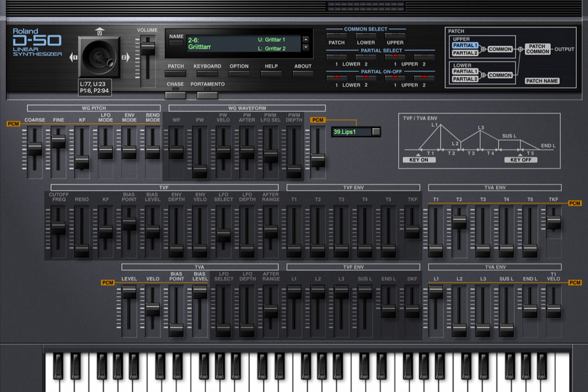Image resolution: width=588 pixels, height=392 pixels.
Task: Toggle Lower partial 1 under Partial On-Off
Action: pyautogui.click(x=336, y=78)
